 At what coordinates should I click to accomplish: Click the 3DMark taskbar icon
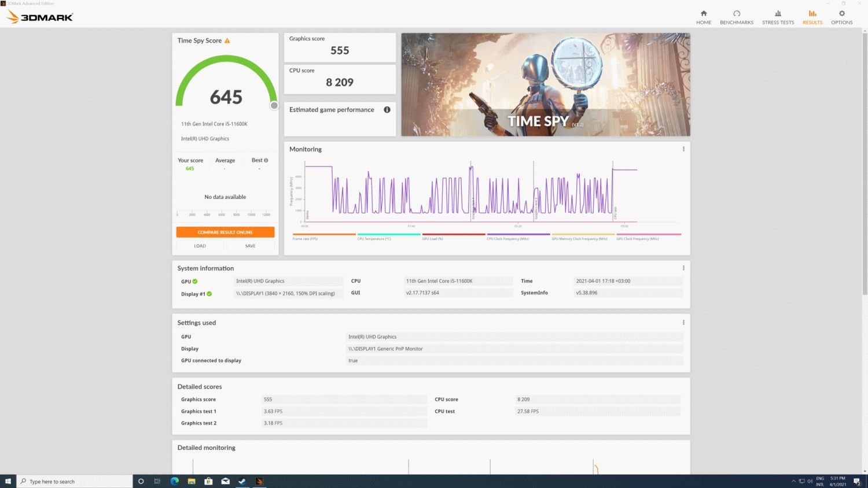[x=259, y=481]
